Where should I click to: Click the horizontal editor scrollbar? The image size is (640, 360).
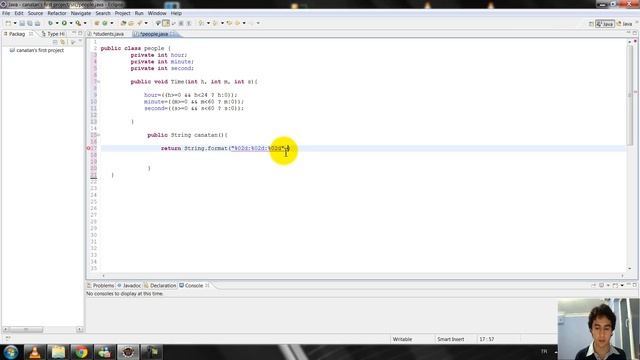pos(362,276)
